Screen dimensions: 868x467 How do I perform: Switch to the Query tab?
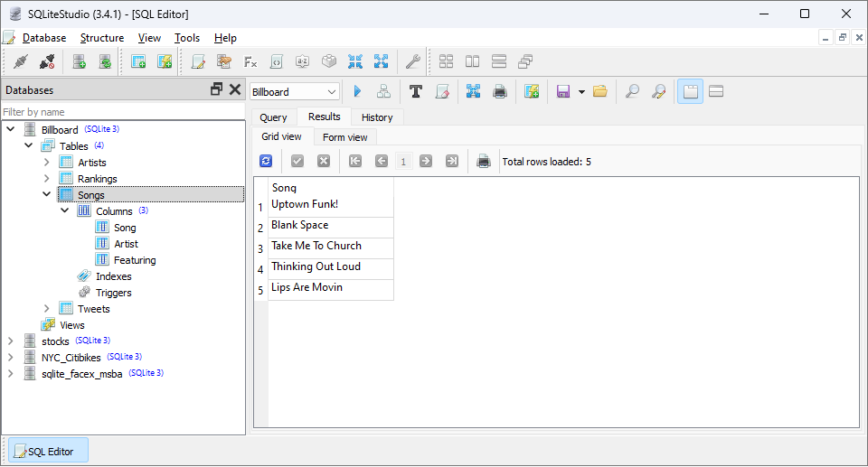(273, 117)
